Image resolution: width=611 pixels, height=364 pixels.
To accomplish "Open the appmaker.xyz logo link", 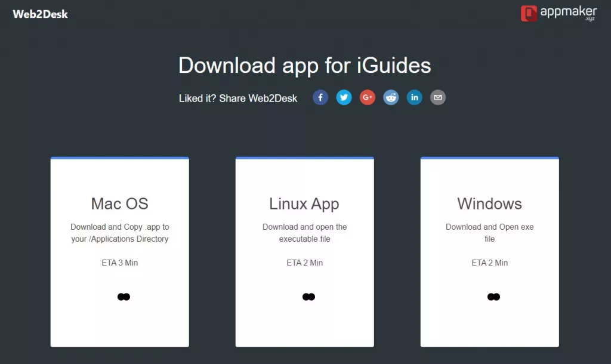I will click(x=558, y=13).
